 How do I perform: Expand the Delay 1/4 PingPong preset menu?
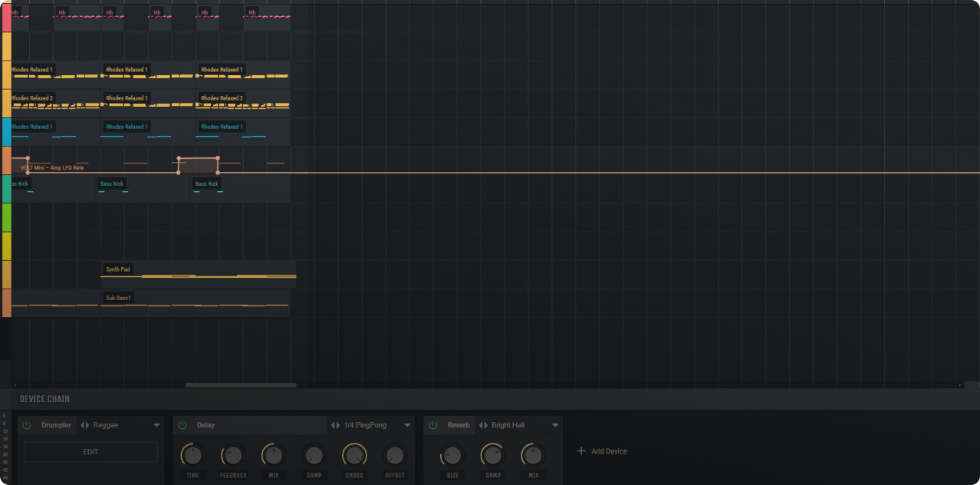point(407,425)
